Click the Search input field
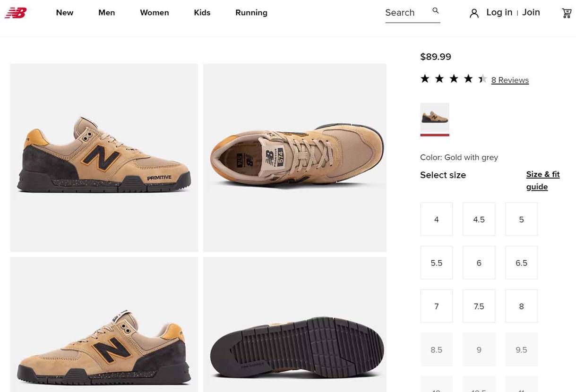576x392 pixels. pyautogui.click(x=405, y=13)
